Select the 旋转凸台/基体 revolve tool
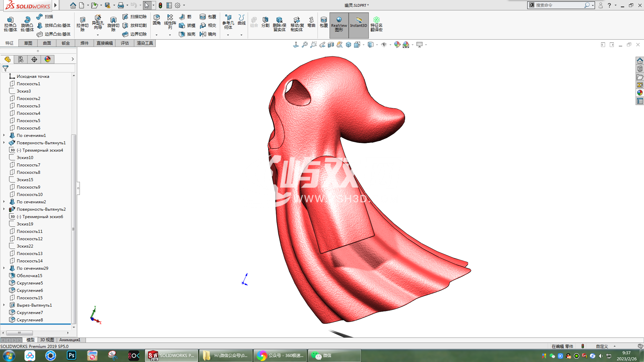 coord(27,24)
